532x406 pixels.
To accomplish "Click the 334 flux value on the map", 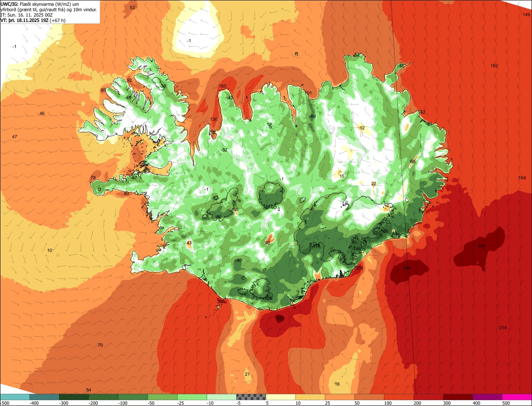I will [x=481, y=246].
